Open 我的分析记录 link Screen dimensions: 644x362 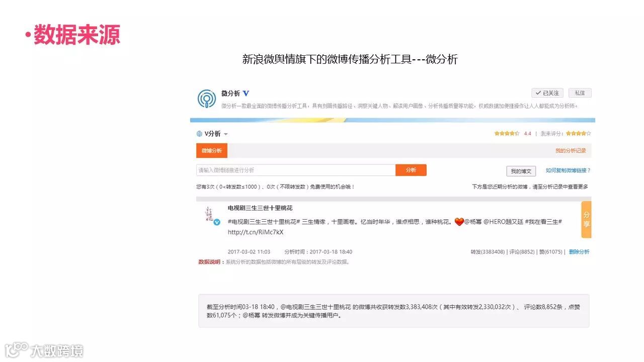click(571, 151)
